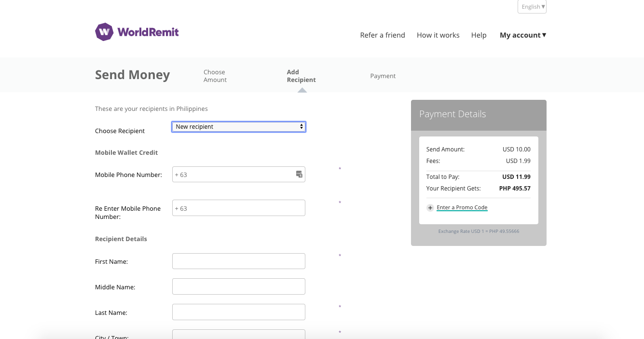Click into the Last Name field
This screenshot has height=339, width=644.
(239, 312)
